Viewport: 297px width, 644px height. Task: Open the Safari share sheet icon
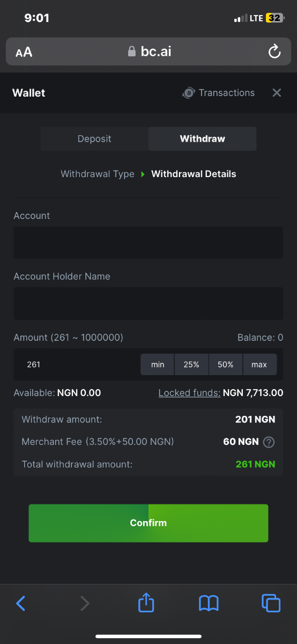click(x=146, y=603)
